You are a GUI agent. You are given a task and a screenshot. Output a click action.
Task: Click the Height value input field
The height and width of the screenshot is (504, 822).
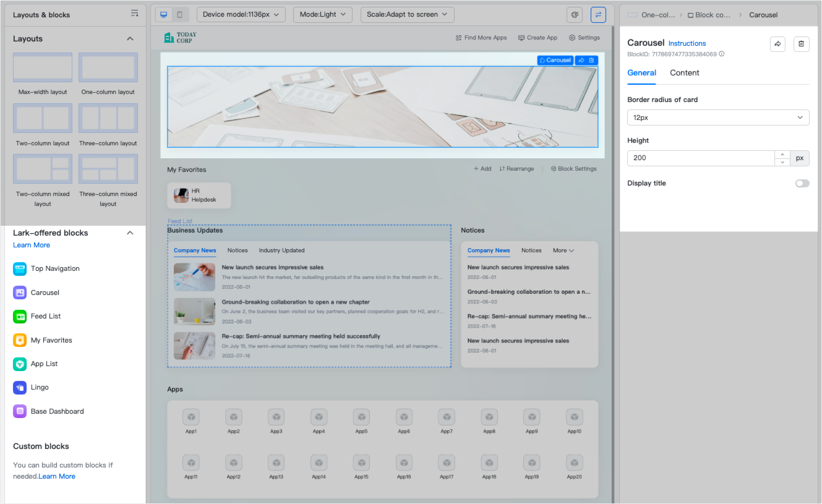click(x=701, y=158)
